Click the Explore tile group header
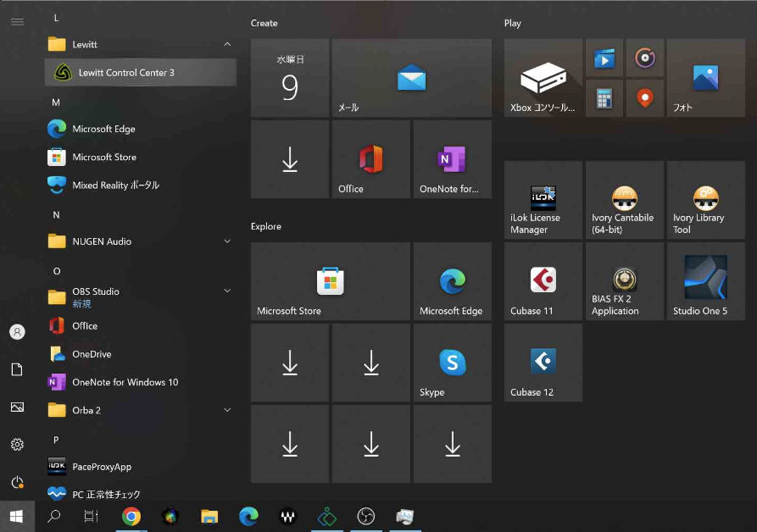 (266, 226)
